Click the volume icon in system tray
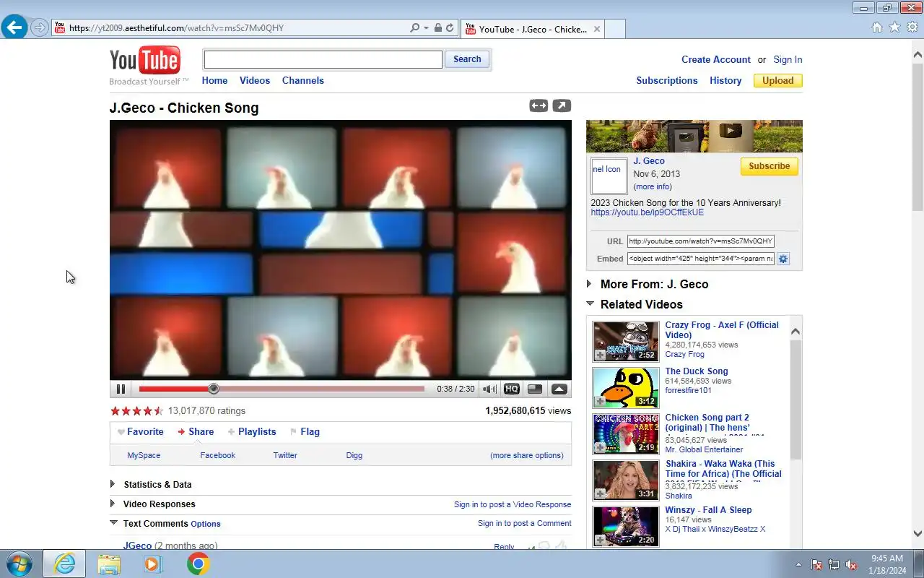924x578 pixels. click(851, 564)
